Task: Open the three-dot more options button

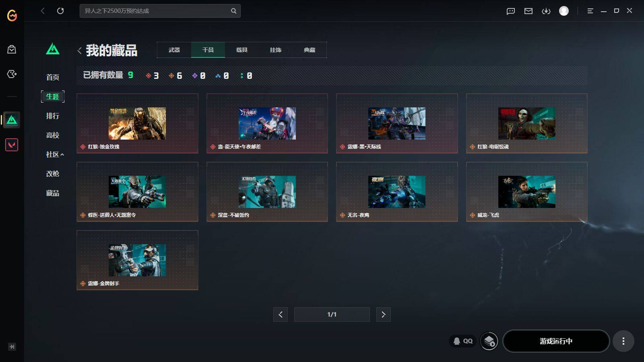Action: click(x=623, y=341)
